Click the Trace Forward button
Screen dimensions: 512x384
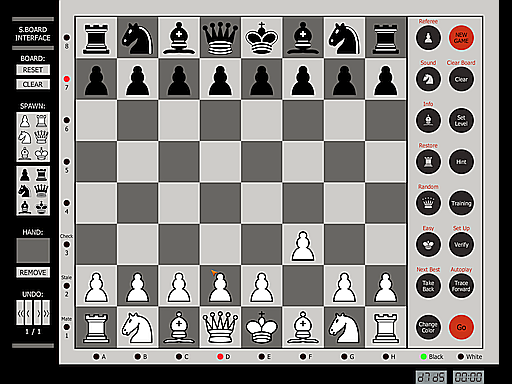click(x=461, y=286)
